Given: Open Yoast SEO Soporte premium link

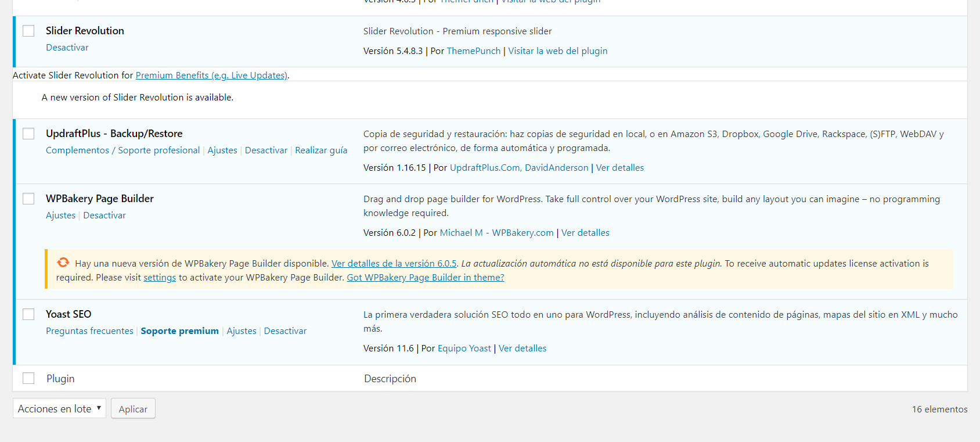Looking at the screenshot, I should pos(179,331).
